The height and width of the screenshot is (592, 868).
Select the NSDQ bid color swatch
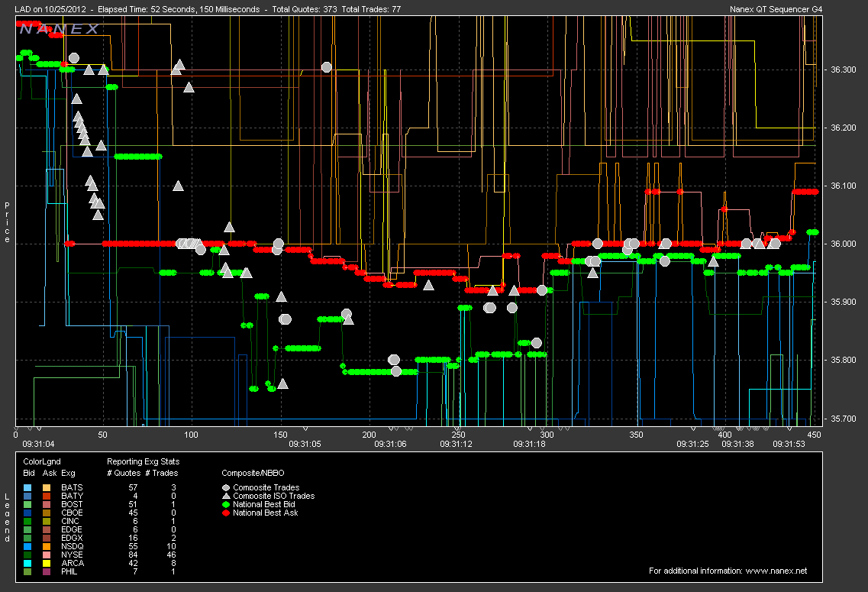[x=27, y=547]
